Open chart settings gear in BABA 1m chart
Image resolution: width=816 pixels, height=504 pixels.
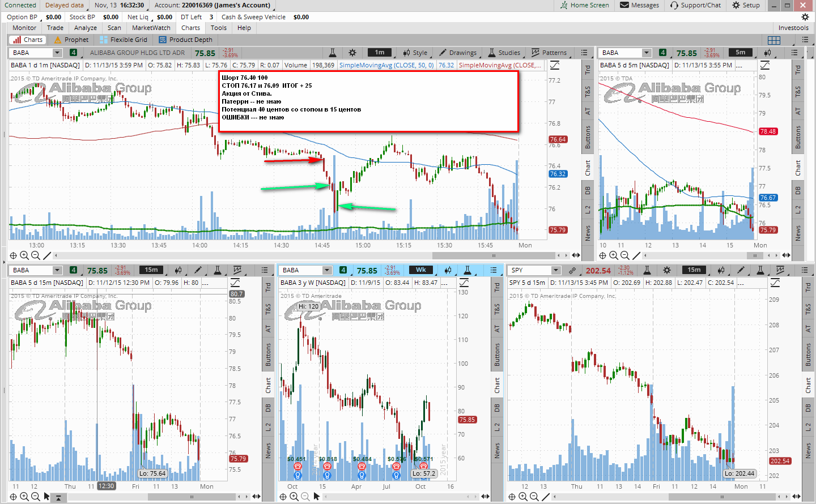click(352, 53)
